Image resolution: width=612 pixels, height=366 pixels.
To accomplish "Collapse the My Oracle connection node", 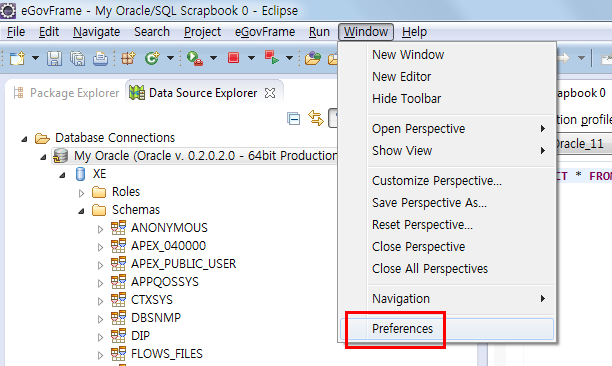I will click(43, 157).
